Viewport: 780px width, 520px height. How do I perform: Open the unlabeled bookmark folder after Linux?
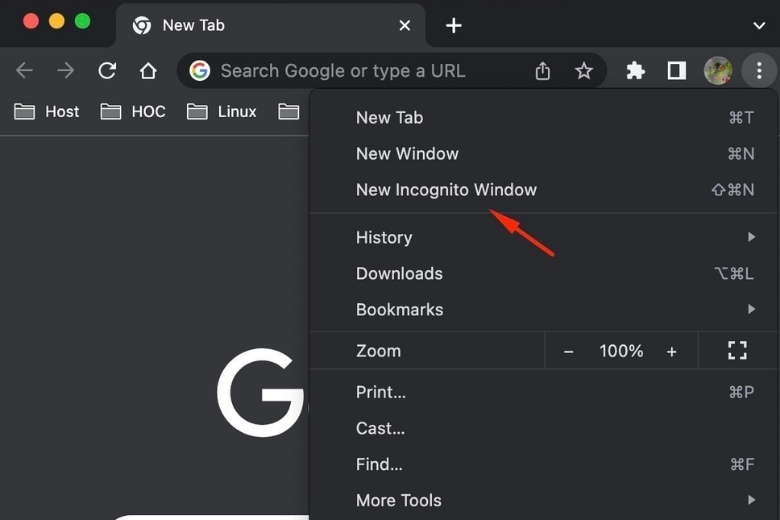tap(289, 111)
